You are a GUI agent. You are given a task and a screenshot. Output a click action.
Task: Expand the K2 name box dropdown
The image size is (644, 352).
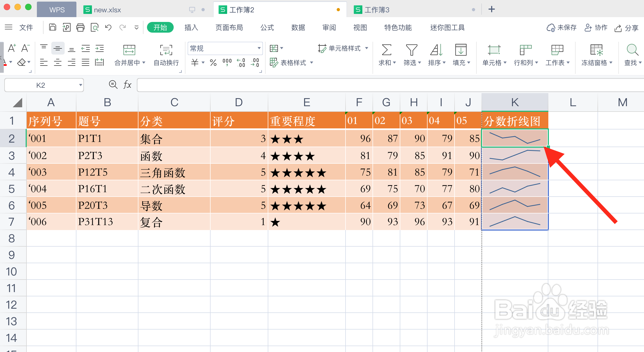tap(80, 85)
